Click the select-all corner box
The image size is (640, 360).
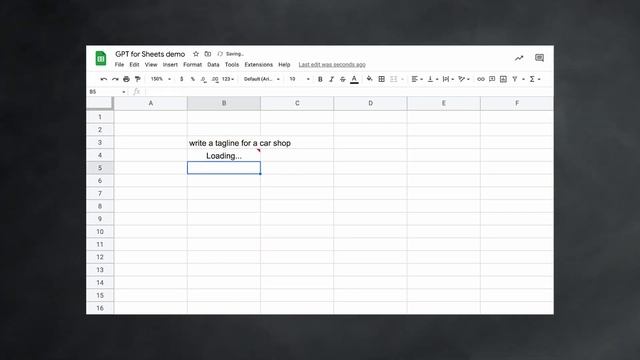tap(100, 103)
